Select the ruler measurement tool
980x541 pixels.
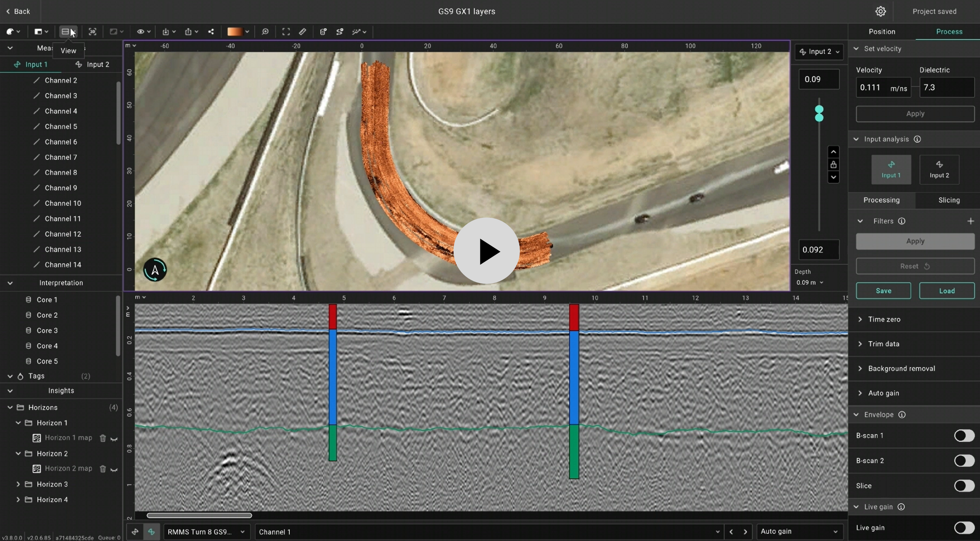(303, 32)
